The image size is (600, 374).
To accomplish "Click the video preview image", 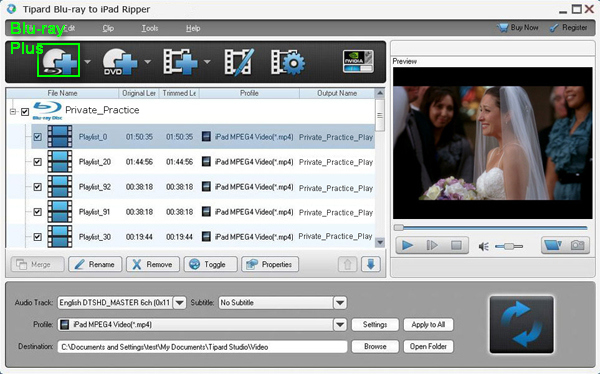I will tap(492, 143).
